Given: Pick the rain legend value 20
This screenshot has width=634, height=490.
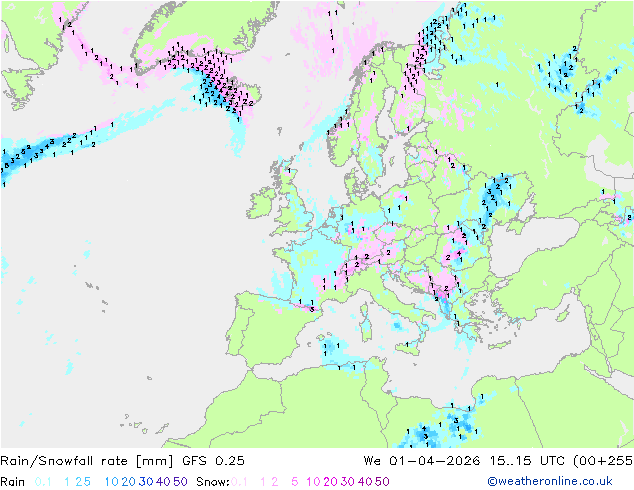Looking at the screenshot, I should (x=128, y=482).
